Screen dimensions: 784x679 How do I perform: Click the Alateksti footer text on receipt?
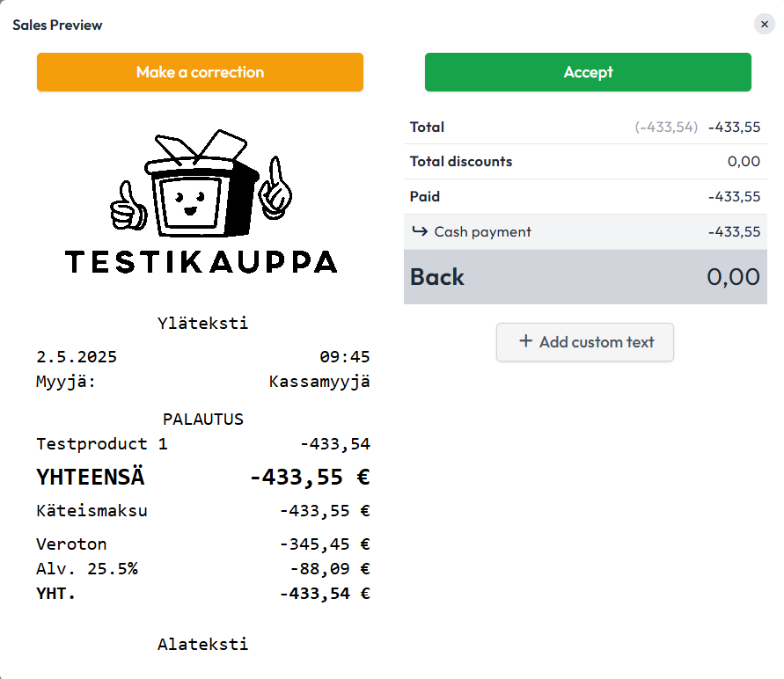[x=202, y=644]
